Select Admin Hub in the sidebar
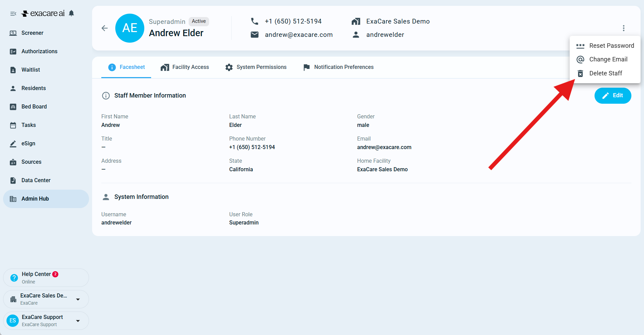 coord(46,199)
